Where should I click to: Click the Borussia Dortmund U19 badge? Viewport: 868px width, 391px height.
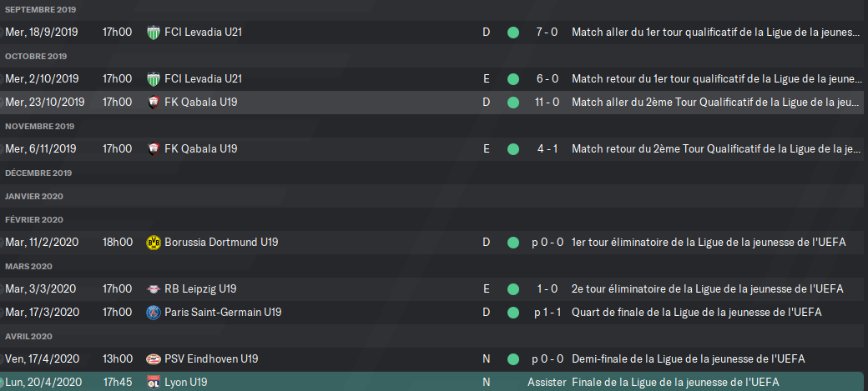[154, 243]
